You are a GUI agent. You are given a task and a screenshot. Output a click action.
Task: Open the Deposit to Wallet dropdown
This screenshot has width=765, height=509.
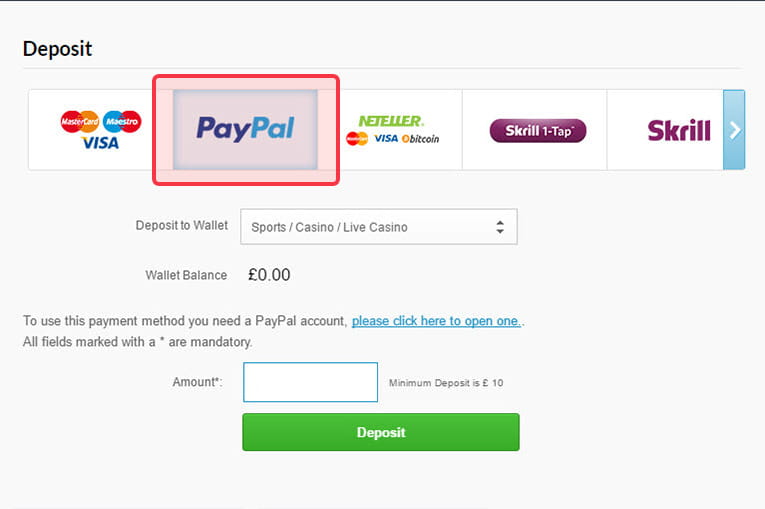click(x=379, y=227)
